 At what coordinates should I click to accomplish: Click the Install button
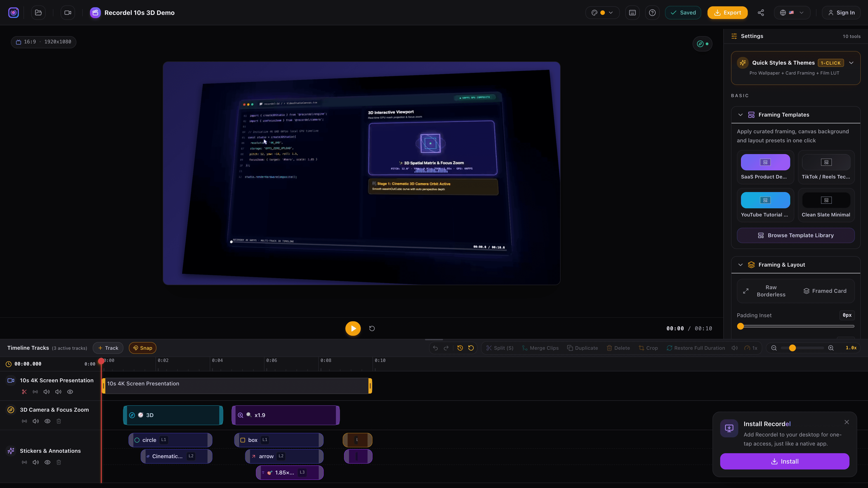[x=784, y=461]
